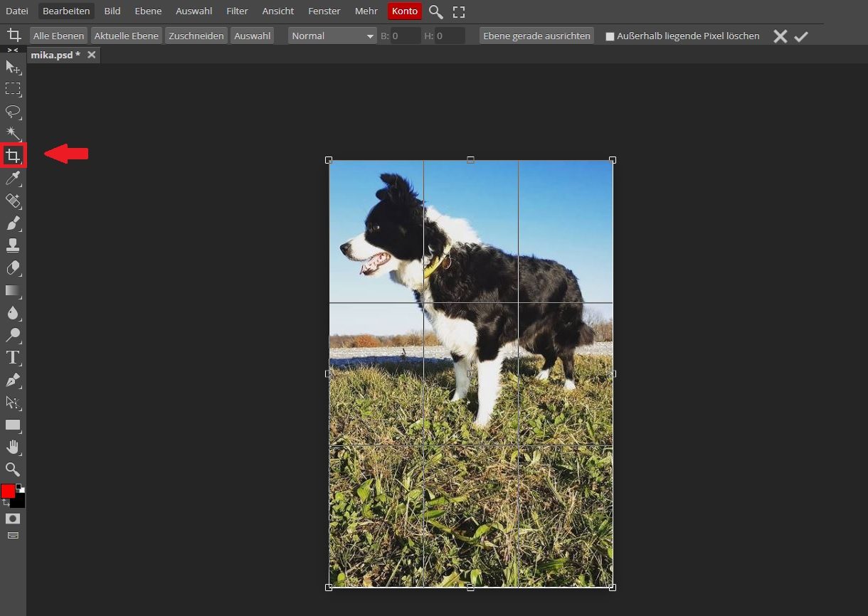868x616 pixels.
Task: Pick the Magic Wand tool
Action: coord(13,133)
